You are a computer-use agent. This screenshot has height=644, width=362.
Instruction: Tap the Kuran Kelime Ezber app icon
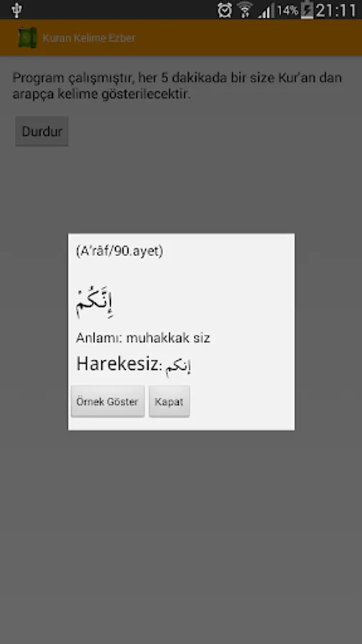point(27,38)
